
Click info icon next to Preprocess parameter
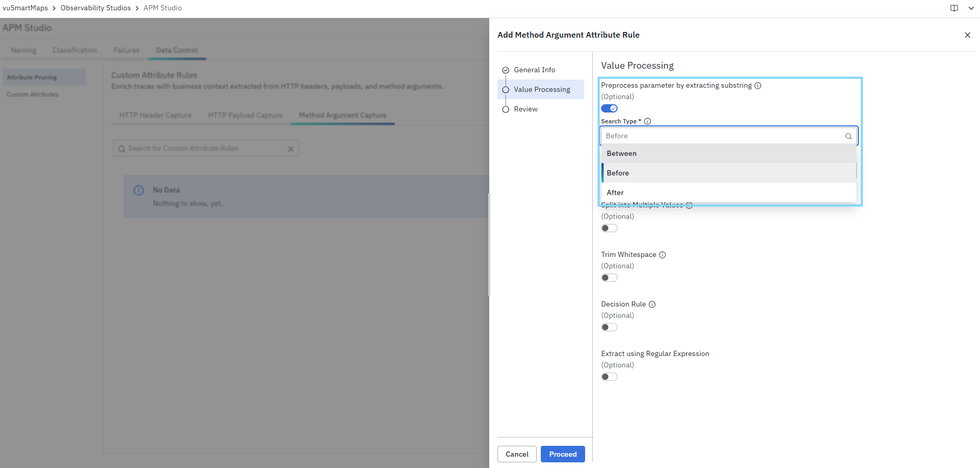[758, 86]
